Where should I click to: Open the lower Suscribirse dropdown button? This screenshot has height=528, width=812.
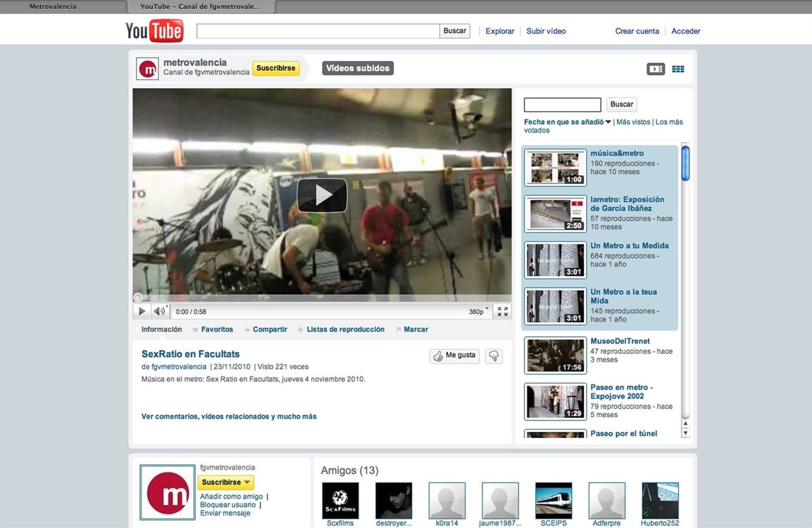tap(226, 483)
